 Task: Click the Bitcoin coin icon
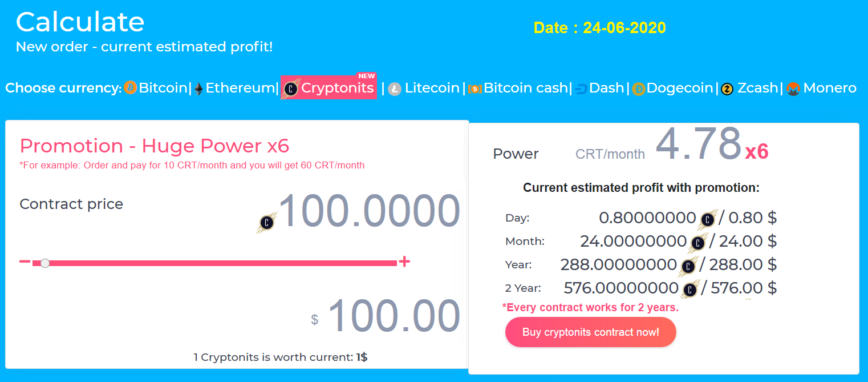131,88
